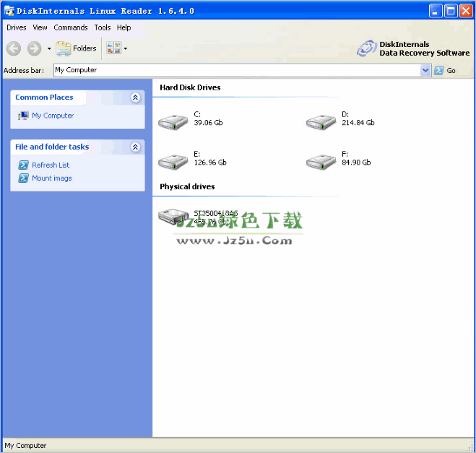Viewport: 476px width, 453px height.
Task: Click the File and folder tasks title
Action: click(x=52, y=147)
